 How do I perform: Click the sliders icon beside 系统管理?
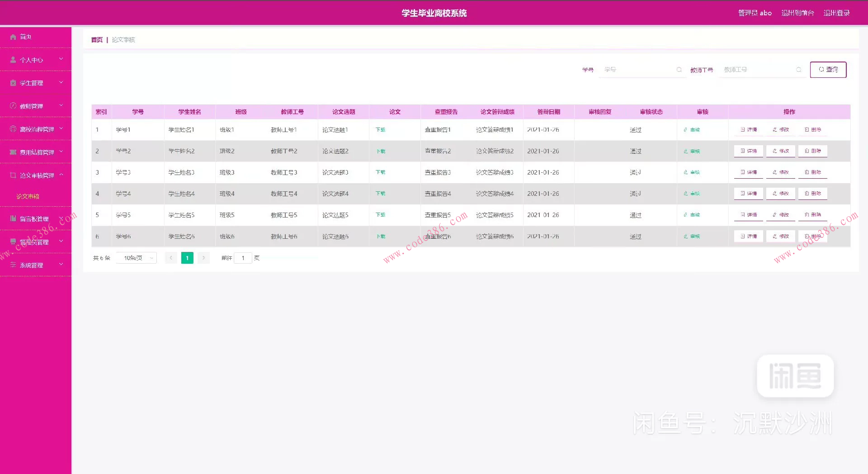pyautogui.click(x=13, y=265)
